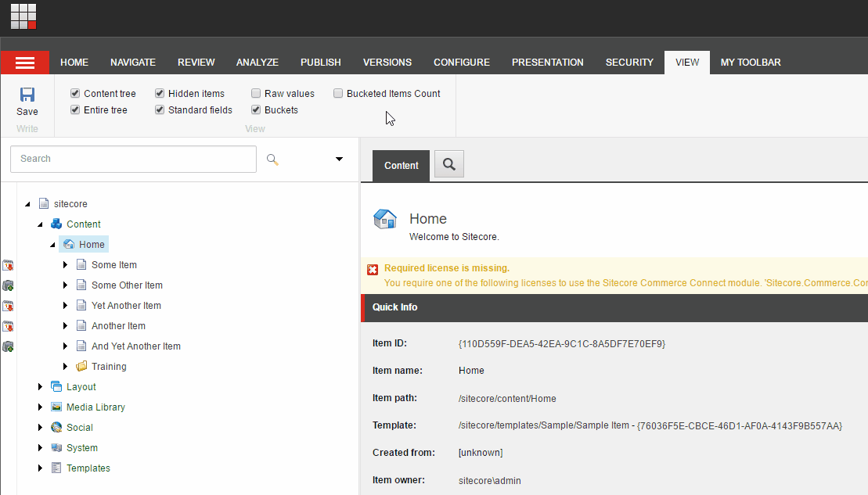Click the red error icon in license warning

click(x=373, y=269)
